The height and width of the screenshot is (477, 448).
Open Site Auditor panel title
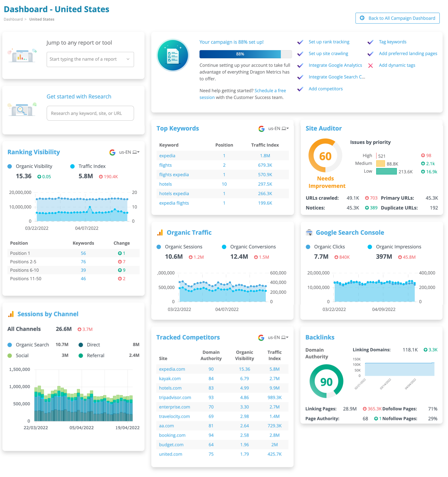(323, 128)
